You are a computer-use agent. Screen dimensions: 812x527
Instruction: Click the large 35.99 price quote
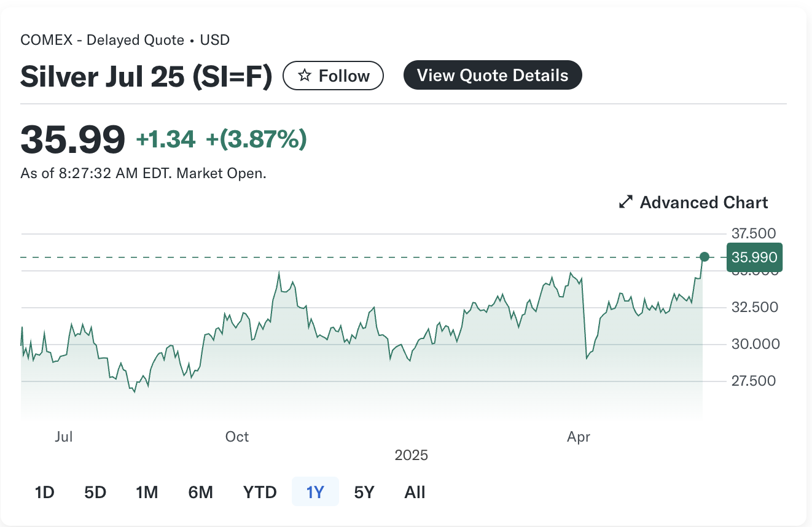(72, 139)
